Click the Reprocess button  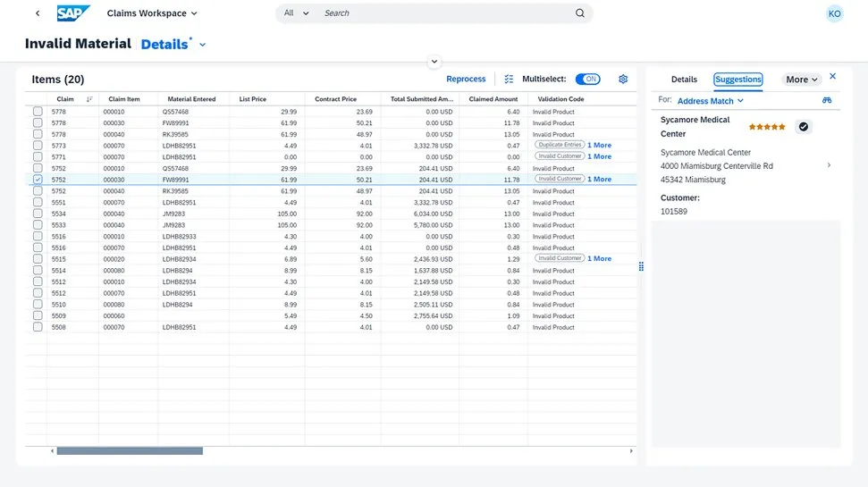[x=466, y=80]
